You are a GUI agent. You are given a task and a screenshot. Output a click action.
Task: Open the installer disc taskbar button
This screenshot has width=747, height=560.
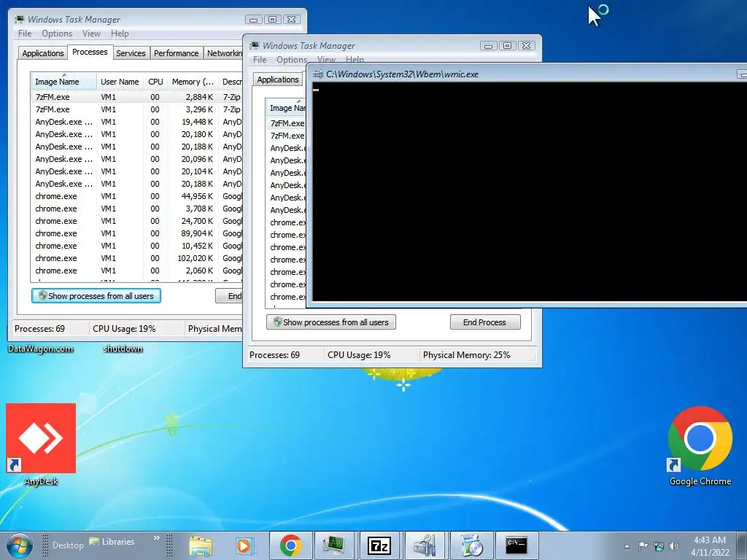(x=471, y=545)
